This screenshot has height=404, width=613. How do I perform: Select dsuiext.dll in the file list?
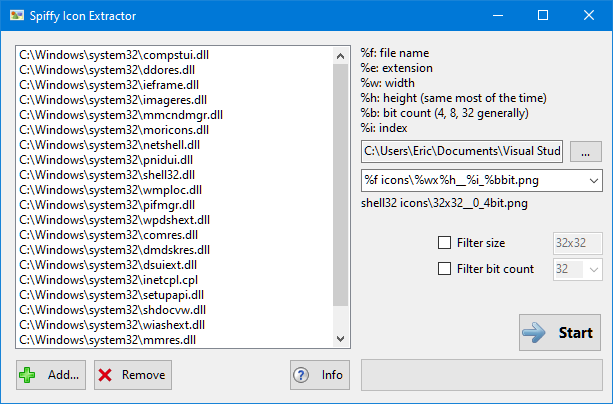pos(108,265)
